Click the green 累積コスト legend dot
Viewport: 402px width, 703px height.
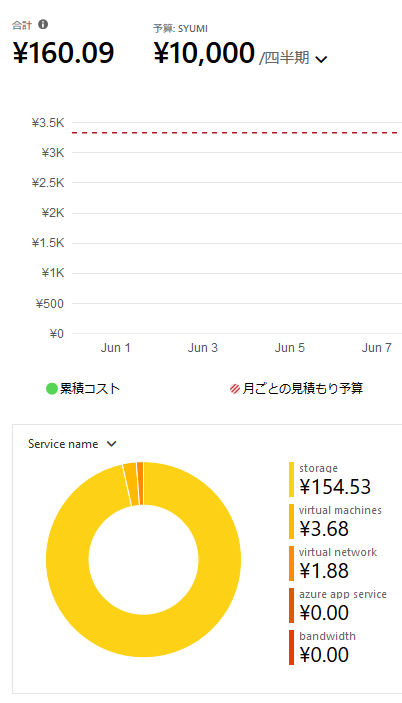click(52, 389)
